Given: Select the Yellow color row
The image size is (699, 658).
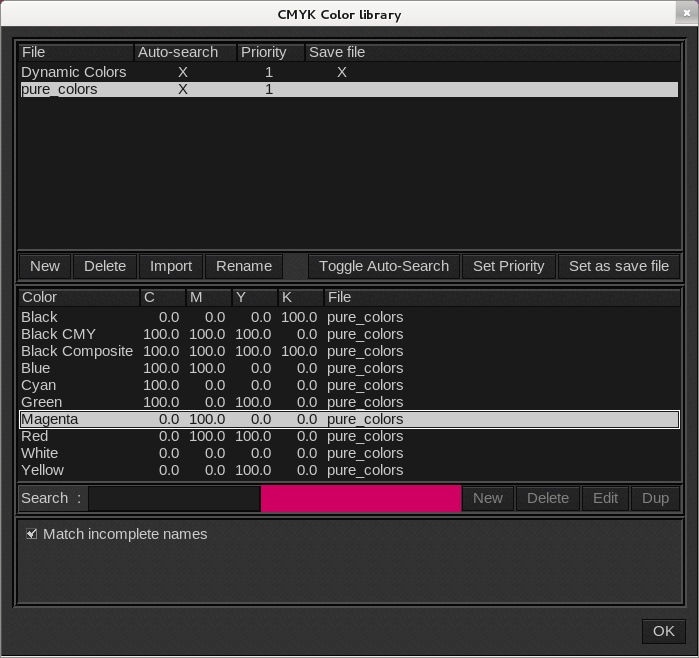Looking at the screenshot, I should tap(42, 470).
